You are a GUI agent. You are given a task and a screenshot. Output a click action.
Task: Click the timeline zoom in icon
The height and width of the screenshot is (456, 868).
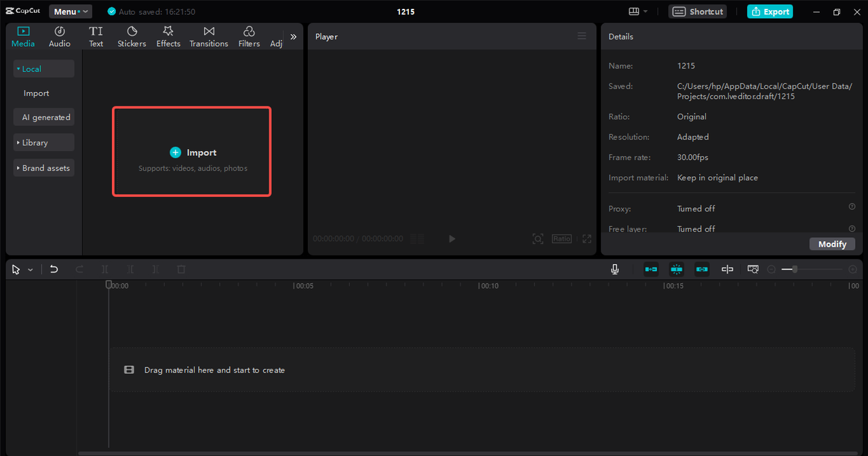(x=852, y=270)
